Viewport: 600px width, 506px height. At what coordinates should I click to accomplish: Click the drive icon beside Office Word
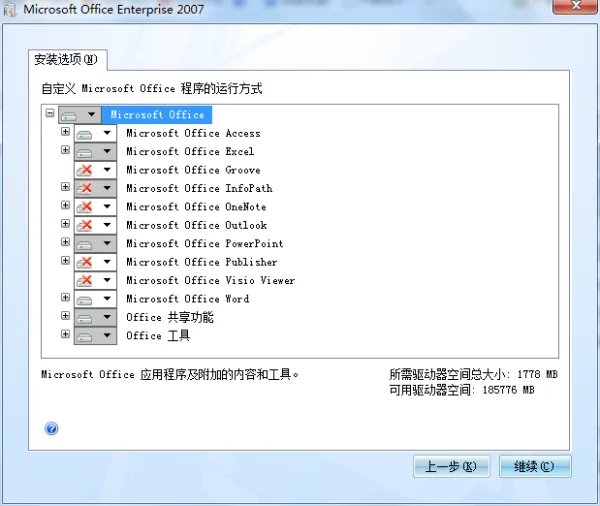tap(84, 300)
